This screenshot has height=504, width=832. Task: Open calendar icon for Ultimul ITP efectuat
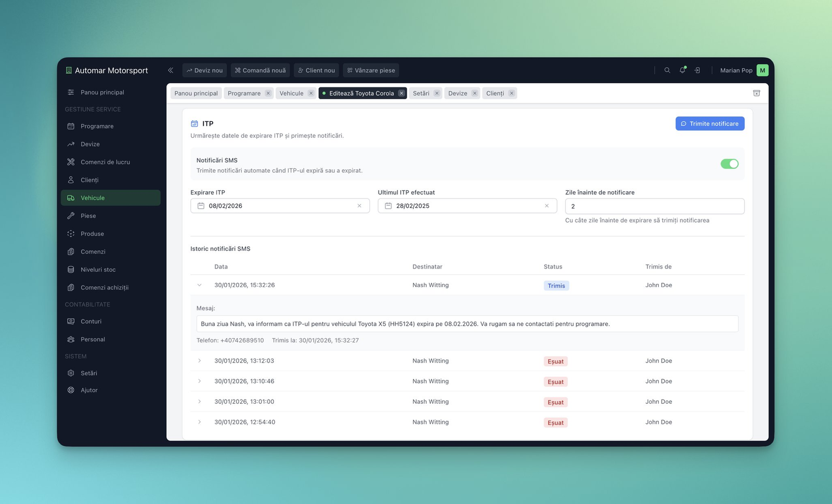[x=388, y=206]
